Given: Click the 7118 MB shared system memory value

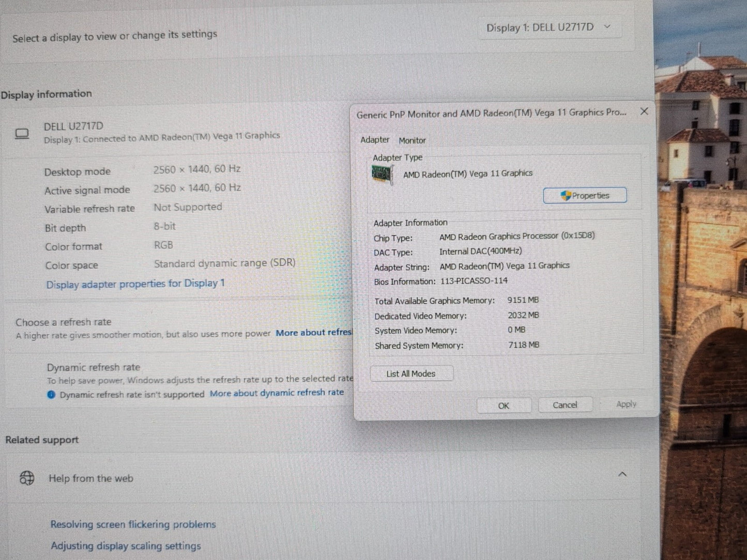Looking at the screenshot, I should point(524,345).
